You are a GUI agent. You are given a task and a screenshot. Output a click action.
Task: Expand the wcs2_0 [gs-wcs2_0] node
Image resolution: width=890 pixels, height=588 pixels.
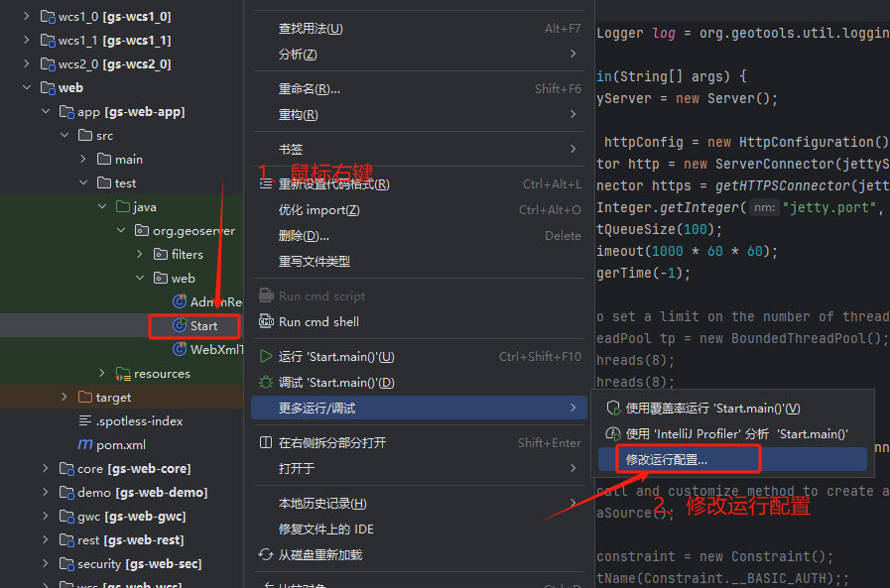click(27, 64)
